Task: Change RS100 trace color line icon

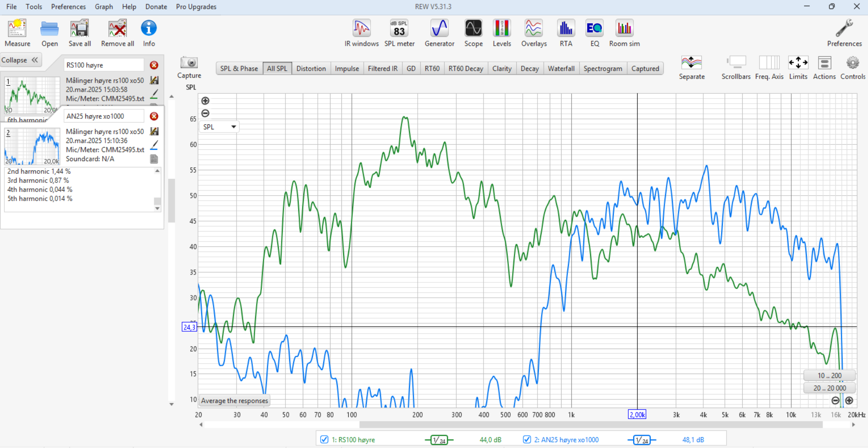Action: [x=154, y=94]
